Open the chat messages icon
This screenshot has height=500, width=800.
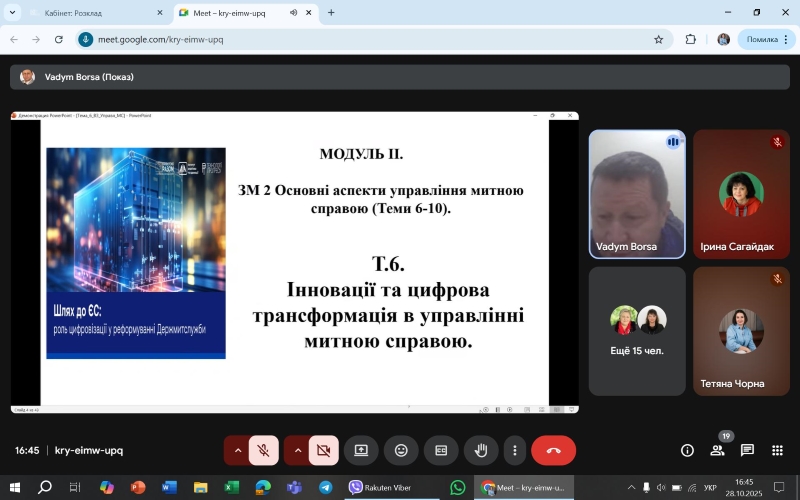(x=747, y=451)
